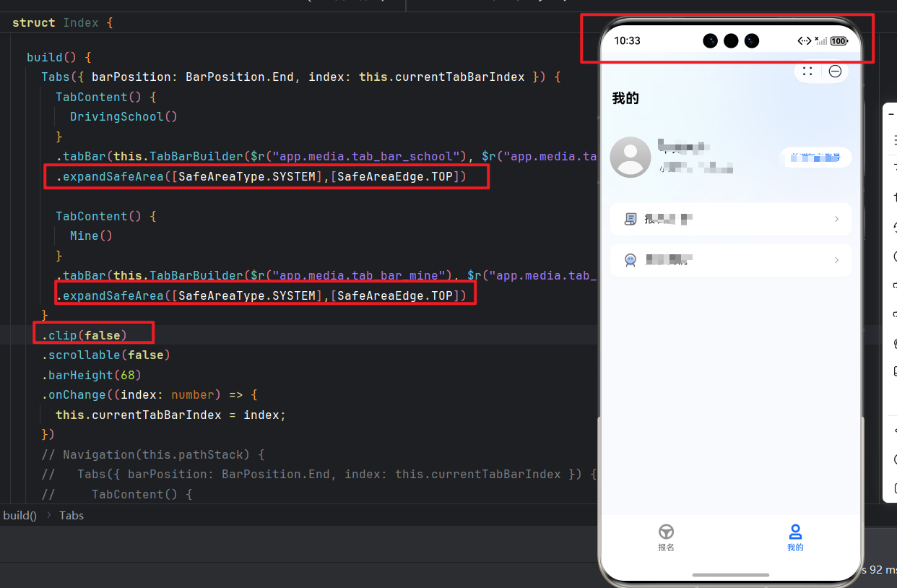Click the four-dot menu icon in the phone preview
Viewport: 897px width, 588px height.
pyautogui.click(x=807, y=71)
